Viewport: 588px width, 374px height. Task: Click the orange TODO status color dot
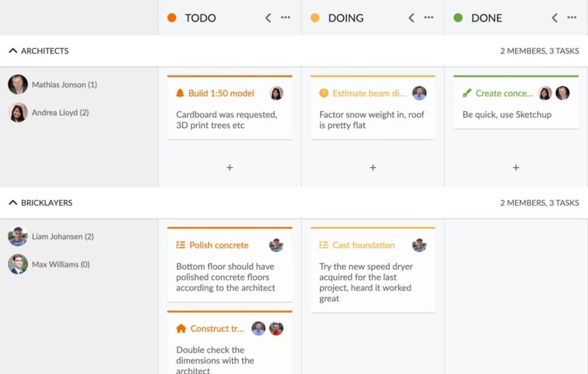coord(171,18)
